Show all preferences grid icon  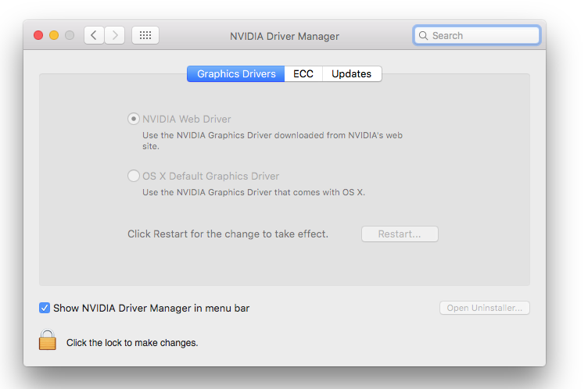point(145,35)
